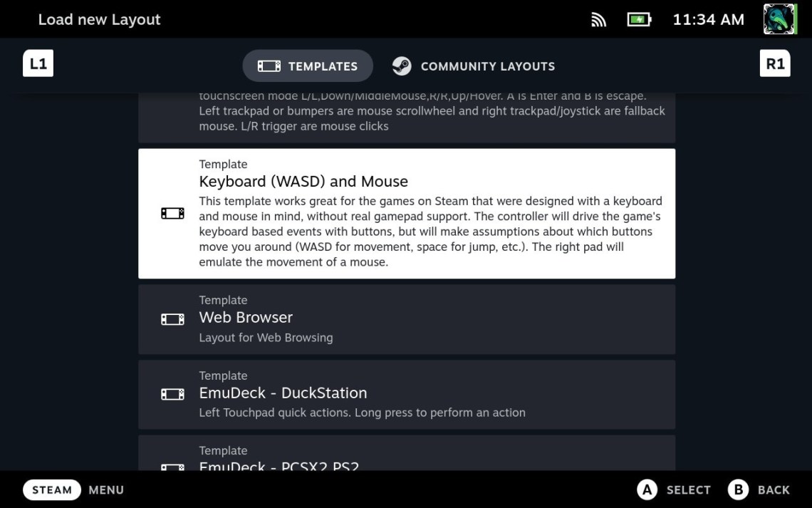This screenshot has height=508, width=812.
Task: Click the 11:34 AM clock
Action: (x=708, y=20)
